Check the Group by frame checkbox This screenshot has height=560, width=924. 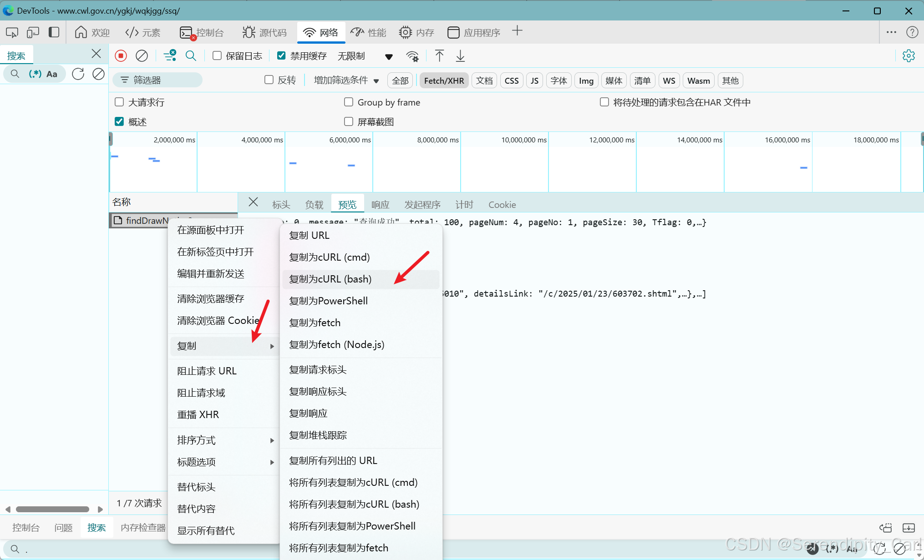(x=349, y=102)
